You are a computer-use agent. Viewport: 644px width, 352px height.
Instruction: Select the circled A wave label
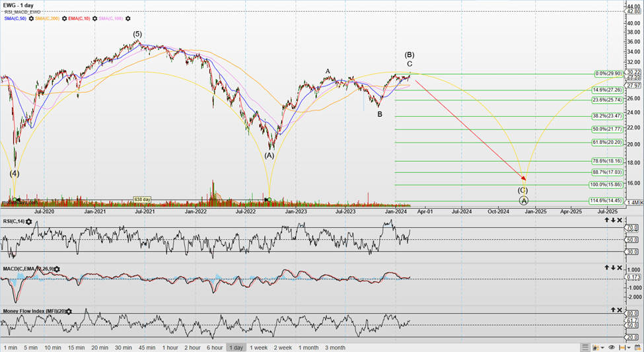coord(524,201)
